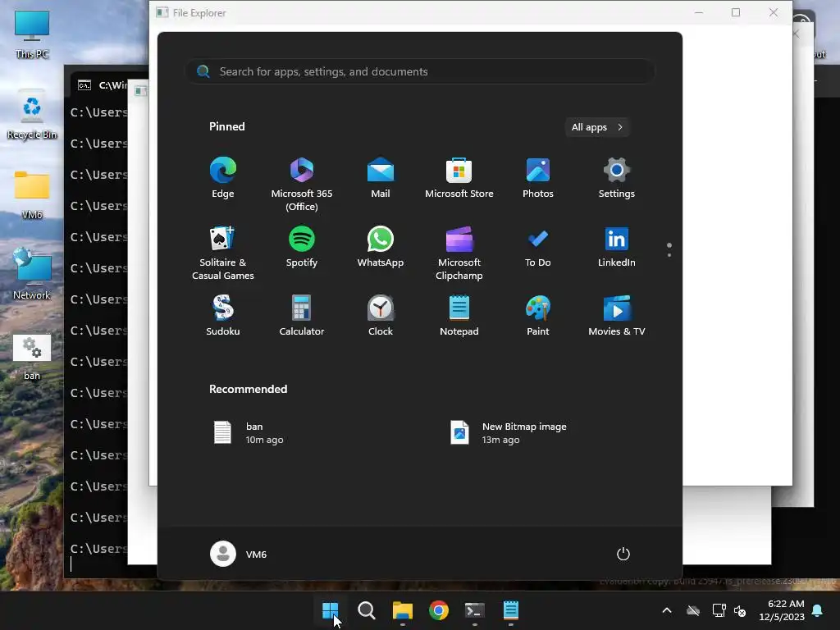Launch Microsoft Clipchamp
Screen dimensions: 840x630
[459, 253]
